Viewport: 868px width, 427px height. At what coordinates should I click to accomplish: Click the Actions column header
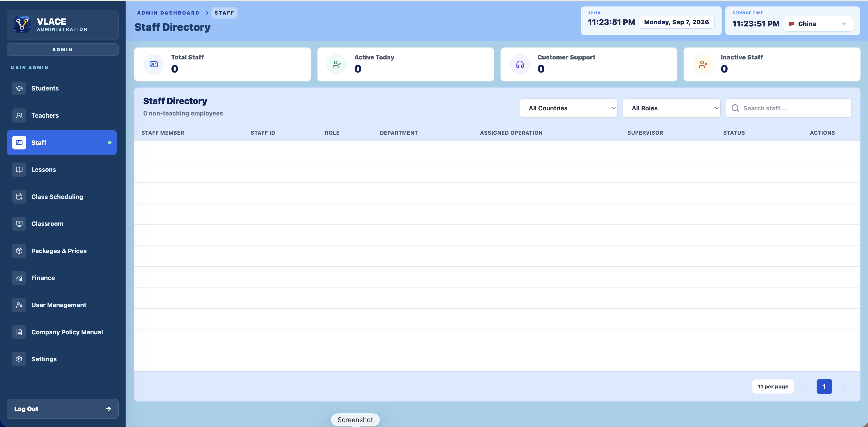[822, 133]
